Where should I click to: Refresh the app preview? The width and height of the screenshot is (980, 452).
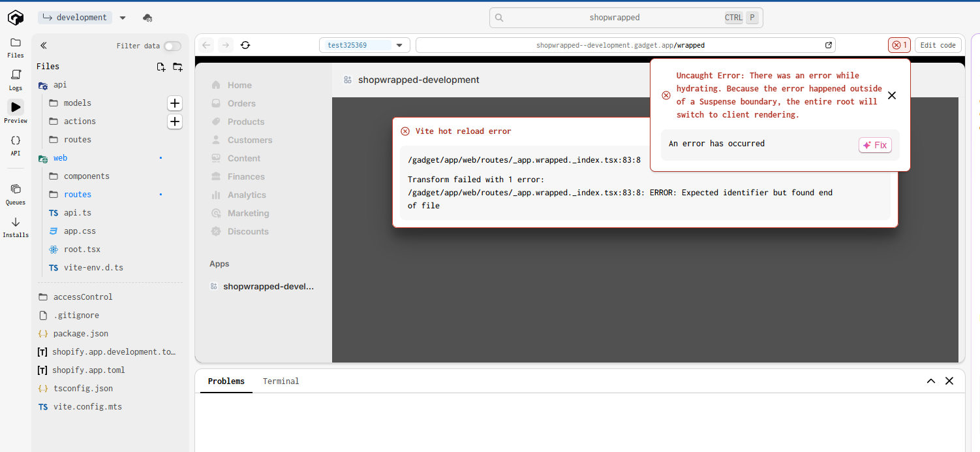point(245,45)
